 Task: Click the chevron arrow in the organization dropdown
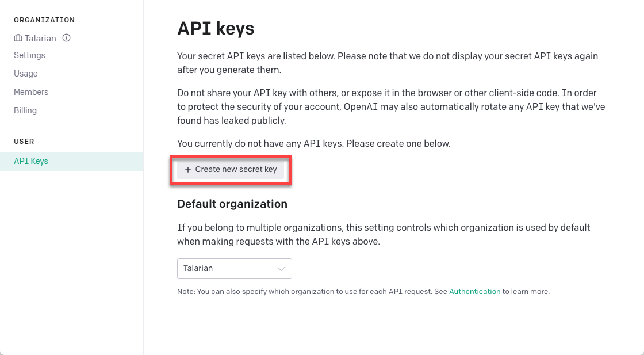(281, 269)
